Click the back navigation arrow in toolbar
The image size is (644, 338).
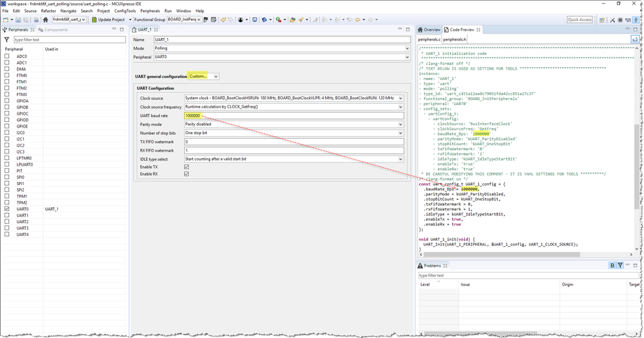coord(358,20)
